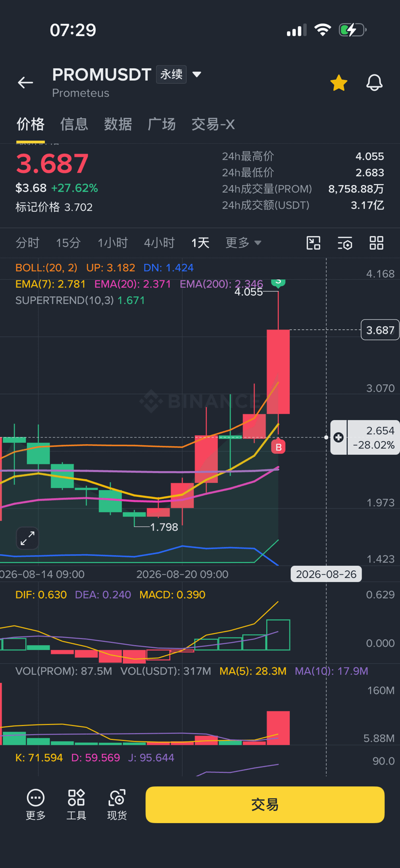Tap the crosshair plus button
This screenshot has height=868, width=400.
pyautogui.click(x=339, y=437)
